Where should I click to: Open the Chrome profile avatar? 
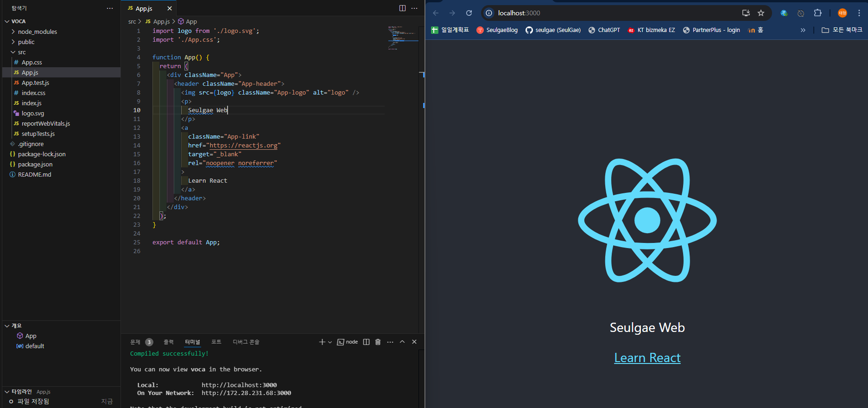point(843,13)
